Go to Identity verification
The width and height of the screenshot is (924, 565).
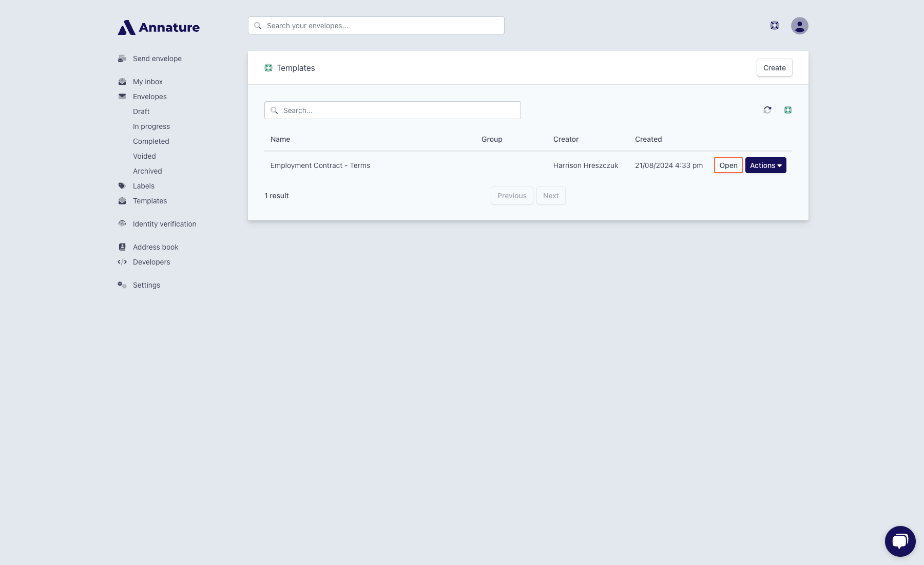pos(165,224)
